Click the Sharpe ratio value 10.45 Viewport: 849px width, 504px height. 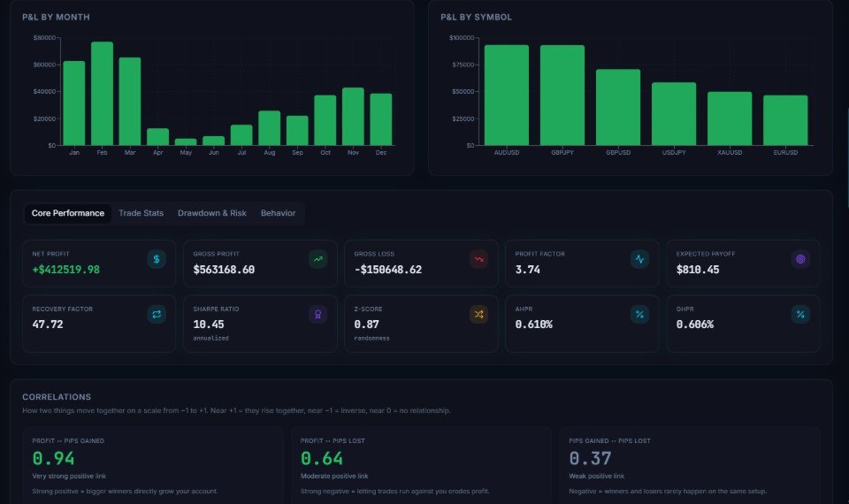[x=209, y=325]
